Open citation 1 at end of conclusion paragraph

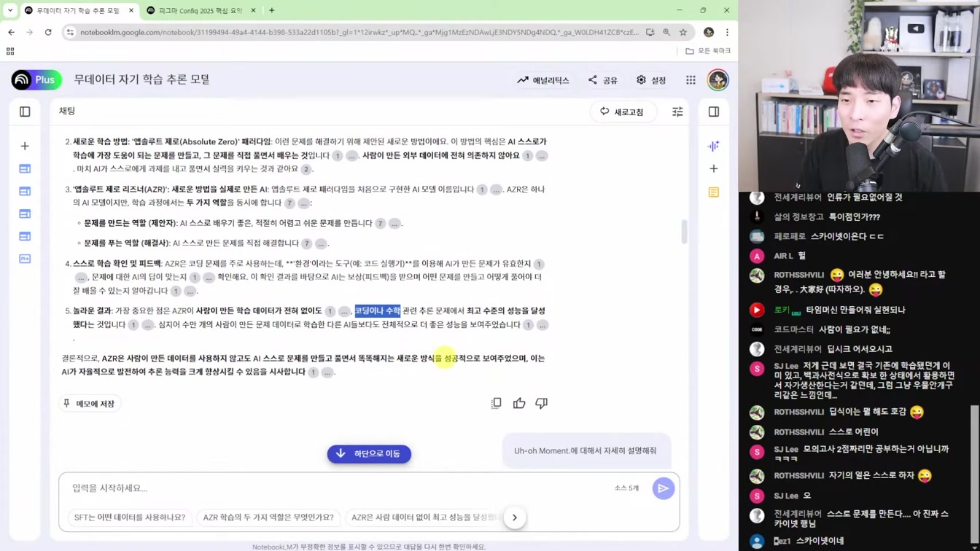pos(313,372)
